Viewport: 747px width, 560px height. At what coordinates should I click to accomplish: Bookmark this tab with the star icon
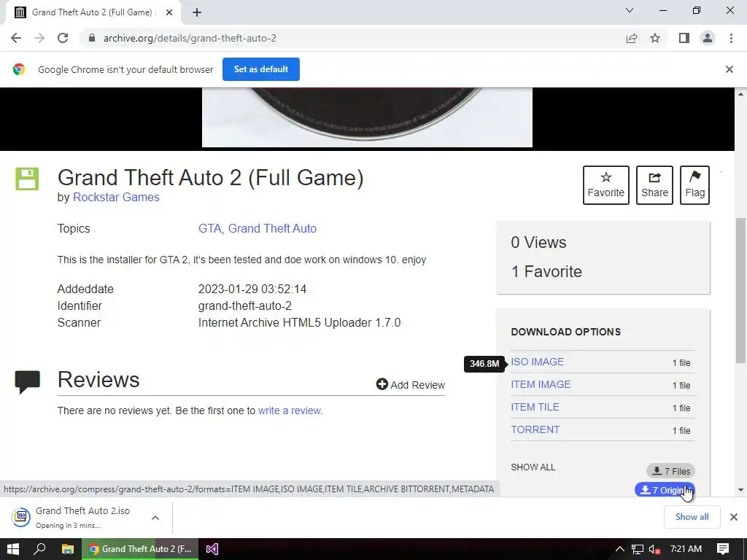655,38
